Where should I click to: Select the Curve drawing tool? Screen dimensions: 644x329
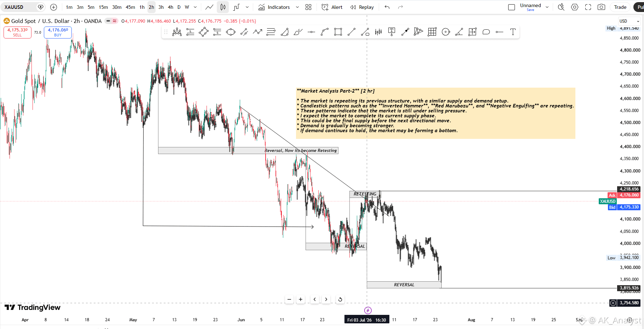(325, 32)
